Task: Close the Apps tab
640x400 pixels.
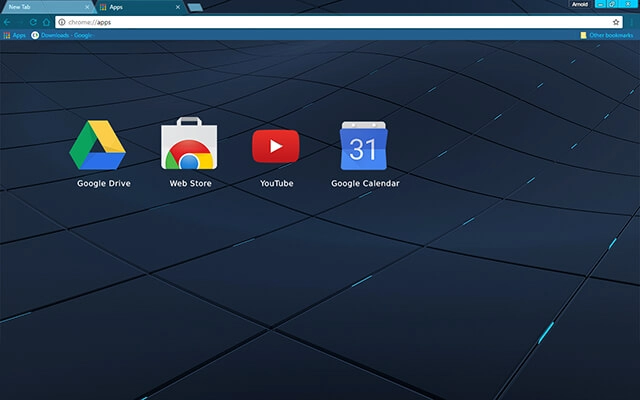Action: (178, 7)
